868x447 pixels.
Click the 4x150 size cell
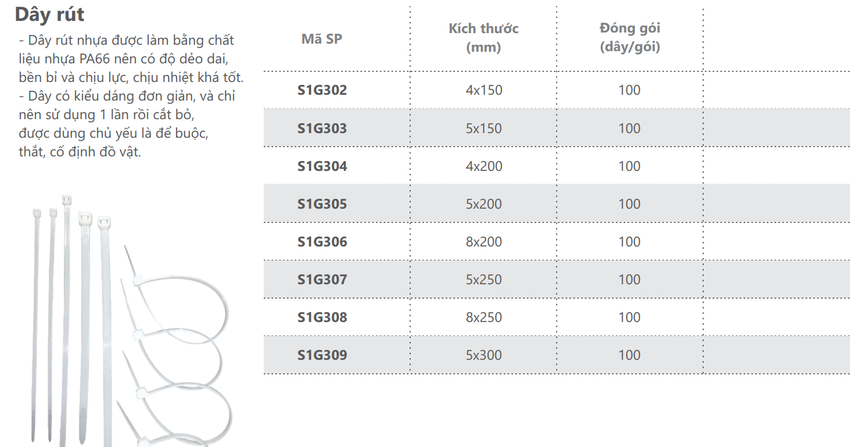point(484,90)
